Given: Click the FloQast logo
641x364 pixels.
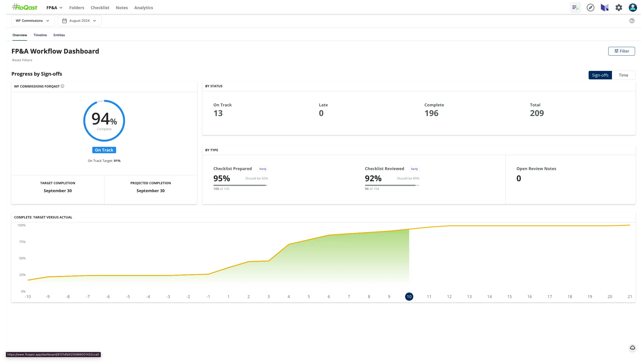Looking at the screenshot, I should click(x=25, y=7).
